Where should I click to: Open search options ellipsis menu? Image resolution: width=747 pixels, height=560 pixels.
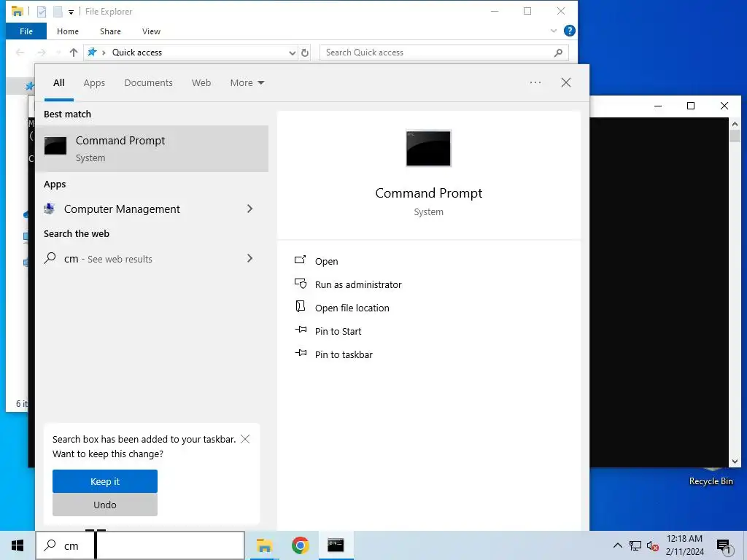click(x=535, y=82)
